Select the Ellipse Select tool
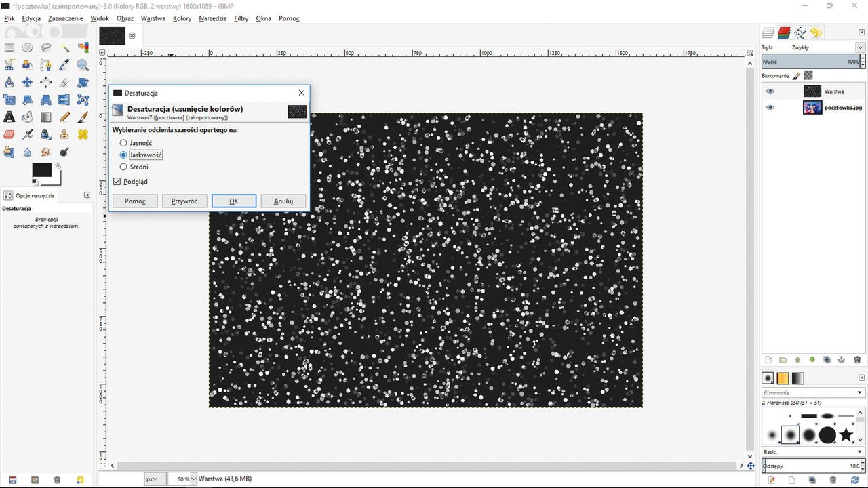This screenshot has height=488, width=868. point(28,47)
